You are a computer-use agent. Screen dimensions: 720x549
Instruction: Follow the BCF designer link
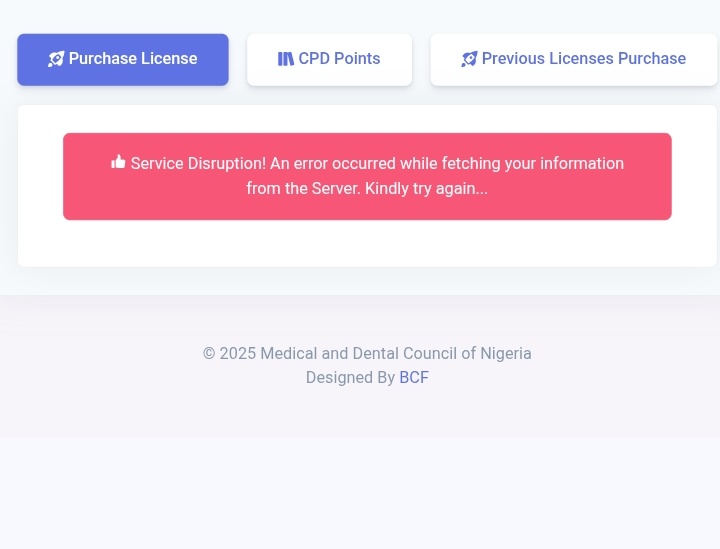point(414,377)
